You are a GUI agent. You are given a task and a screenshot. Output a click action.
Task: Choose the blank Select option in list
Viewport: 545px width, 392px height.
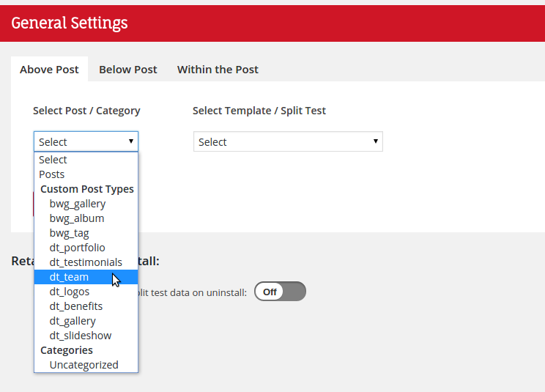(x=86, y=160)
